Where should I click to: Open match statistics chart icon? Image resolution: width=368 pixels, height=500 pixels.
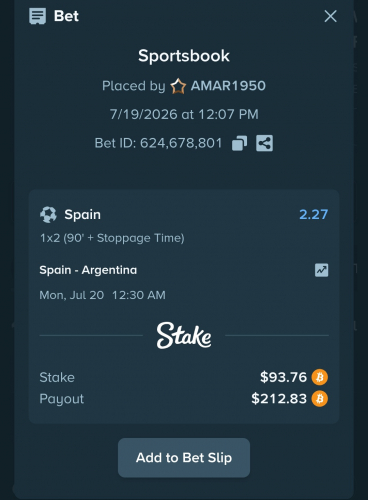click(x=321, y=270)
